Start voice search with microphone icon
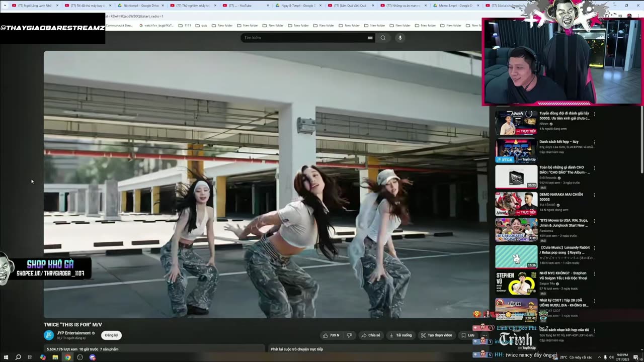Viewport: 644px width, 362px height. [400, 38]
